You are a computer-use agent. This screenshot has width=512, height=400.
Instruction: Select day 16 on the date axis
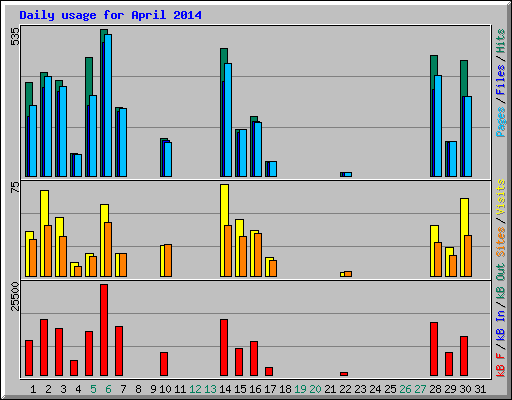pyautogui.click(x=255, y=389)
